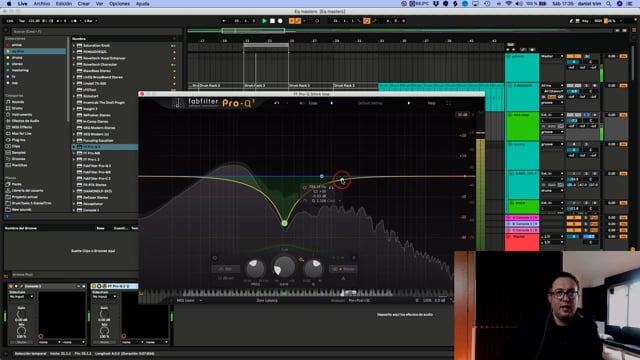This screenshot has height=360, width=640.
Task: Open the Crear menu
Action: tap(84, 4)
